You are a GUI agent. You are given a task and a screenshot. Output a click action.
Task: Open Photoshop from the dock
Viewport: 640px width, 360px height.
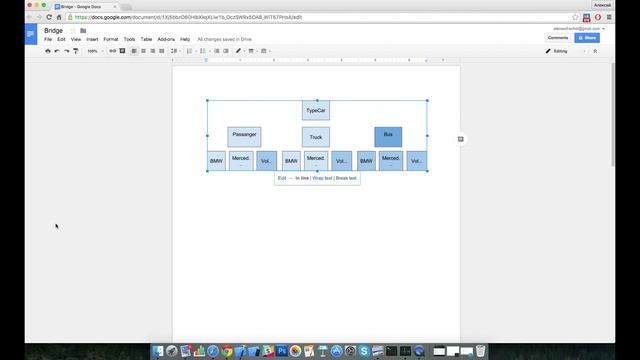tap(282, 351)
